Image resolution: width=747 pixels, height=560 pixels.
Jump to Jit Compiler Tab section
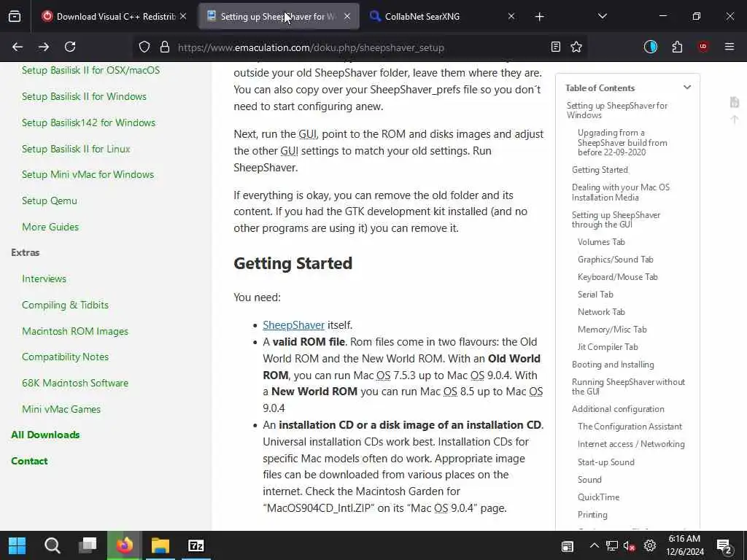point(608,347)
